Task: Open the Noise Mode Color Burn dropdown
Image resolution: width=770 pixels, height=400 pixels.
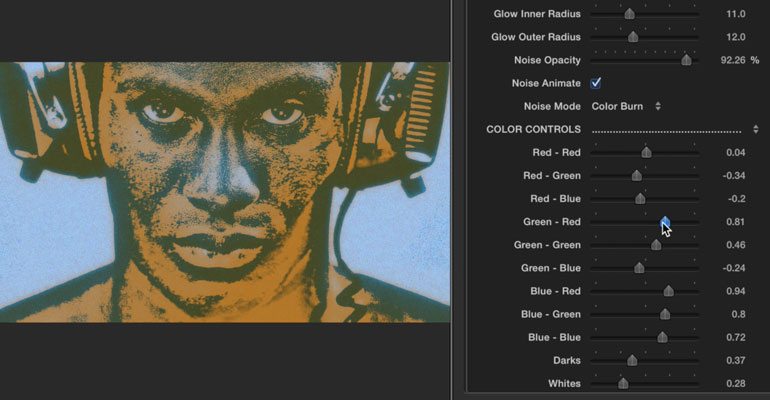Action: point(626,106)
